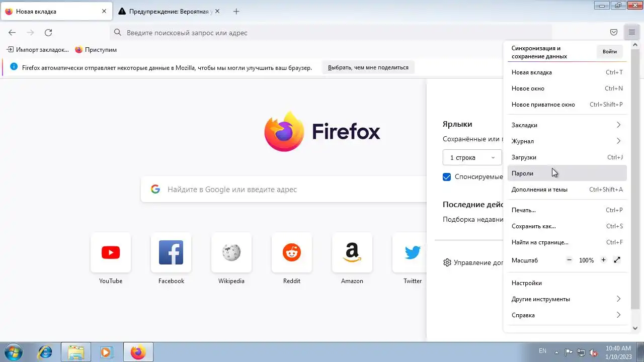Open the Action Center flag icon
Image resolution: width=644 pixels, height=362 pixels.
569,352
